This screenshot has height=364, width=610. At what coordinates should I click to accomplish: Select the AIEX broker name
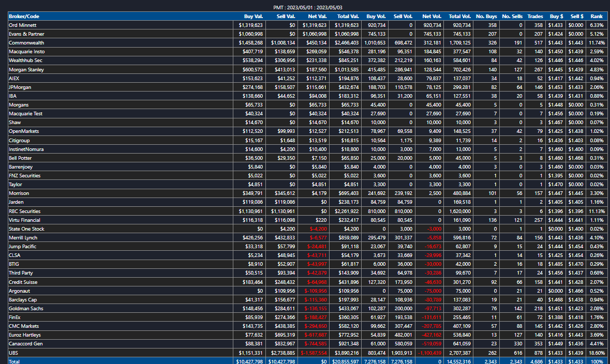pos(14,78)
